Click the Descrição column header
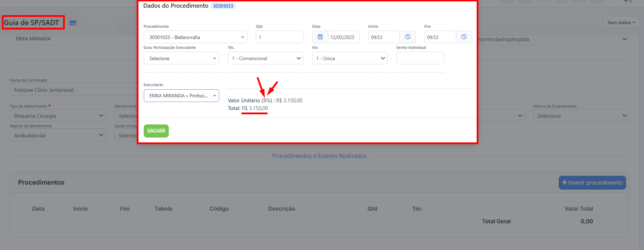644x250 pixels. tap(282, 209)
